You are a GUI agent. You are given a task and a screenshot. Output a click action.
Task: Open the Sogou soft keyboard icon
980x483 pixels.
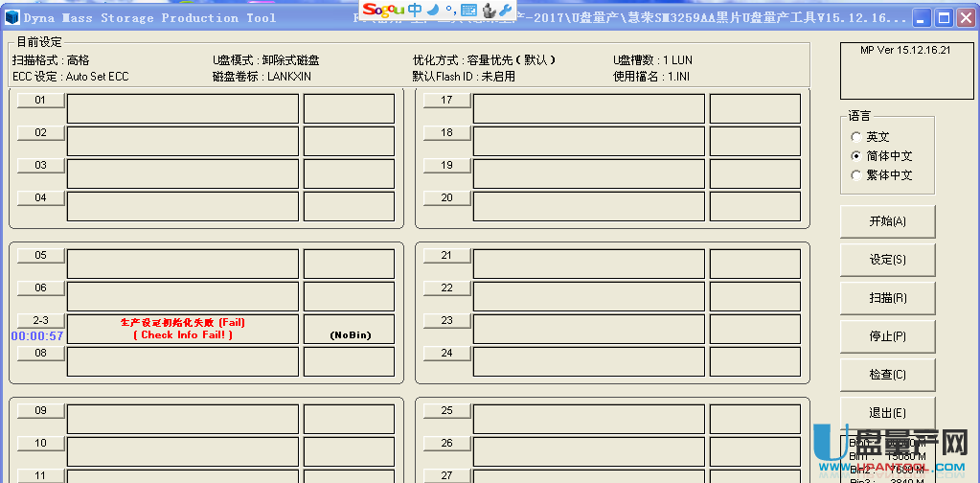click(468, 11)
